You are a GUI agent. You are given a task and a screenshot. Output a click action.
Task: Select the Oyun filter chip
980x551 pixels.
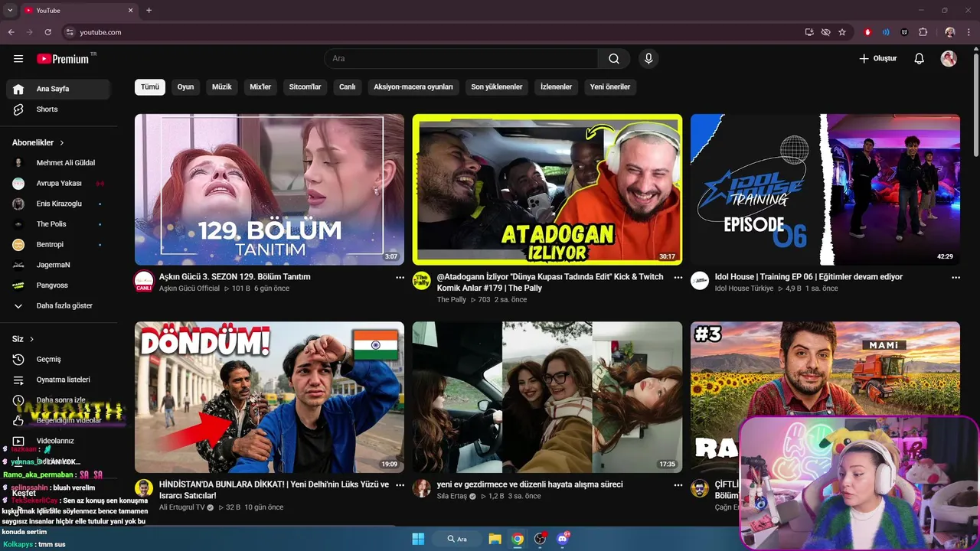(x=186, y=86)
